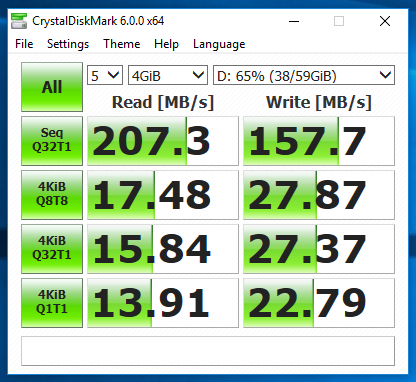Run all benchmarks with the All button
Viewport: 416px width, 382px height.
[52, 87]
